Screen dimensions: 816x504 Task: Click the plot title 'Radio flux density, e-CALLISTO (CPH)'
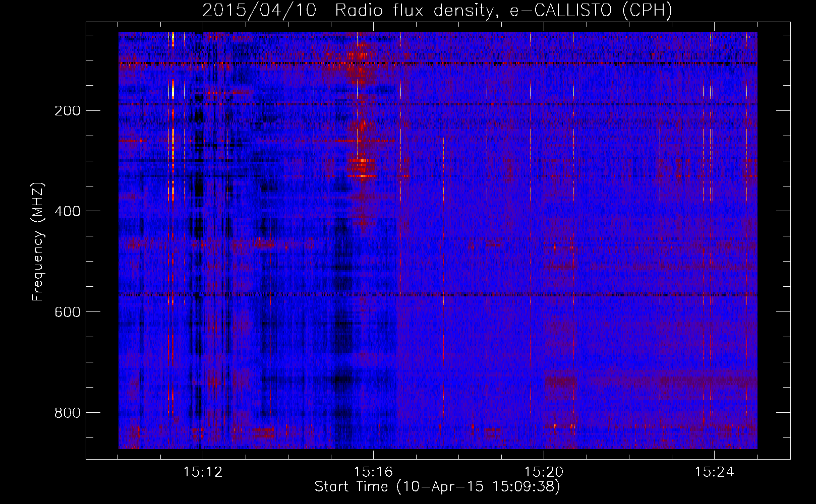click(x=503, y=10)
